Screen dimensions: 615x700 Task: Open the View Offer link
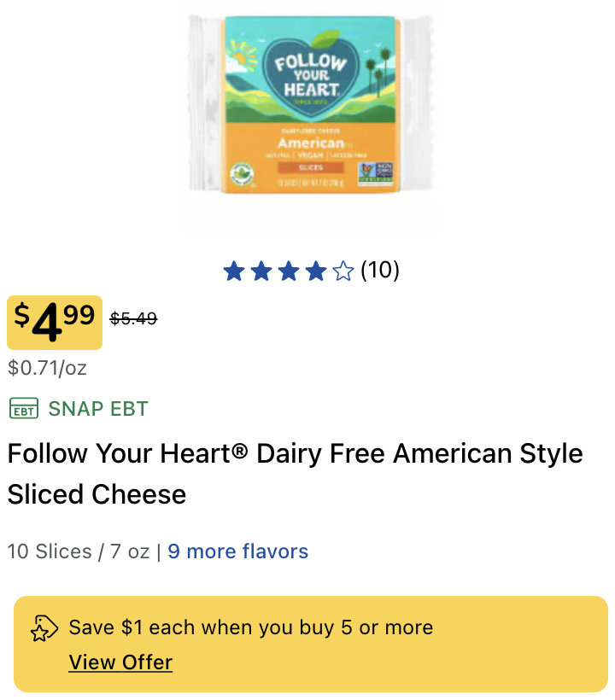pyautogui.click(x=120, y=662)
